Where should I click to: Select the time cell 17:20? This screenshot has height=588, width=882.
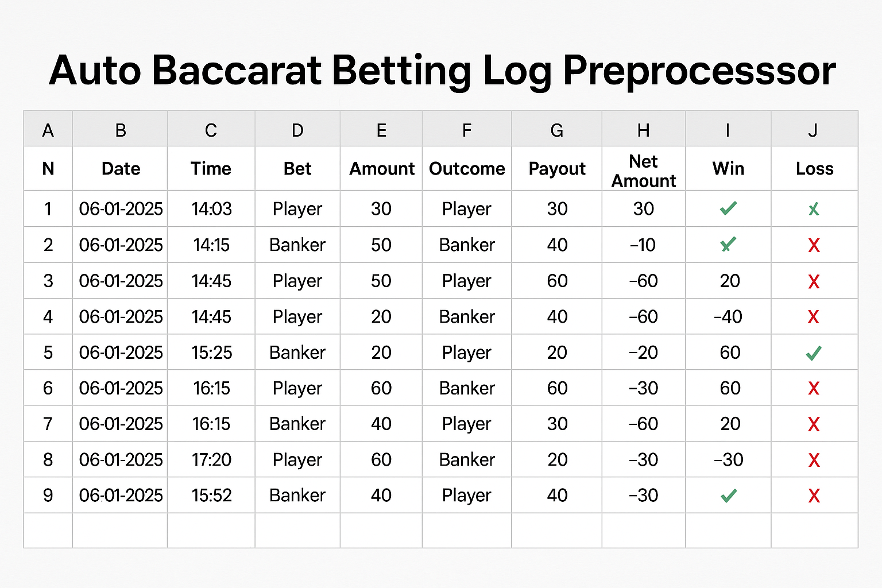pyautogui.click(x=211, y=459)
